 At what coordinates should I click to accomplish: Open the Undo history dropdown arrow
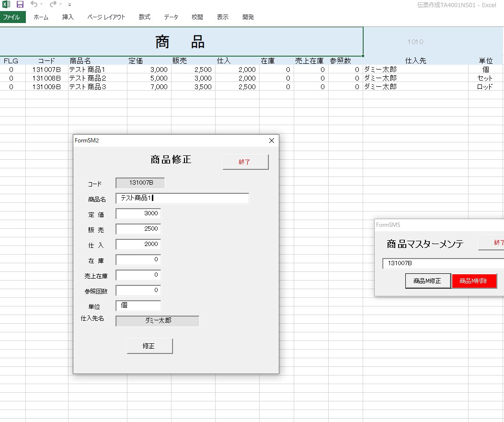42,4
